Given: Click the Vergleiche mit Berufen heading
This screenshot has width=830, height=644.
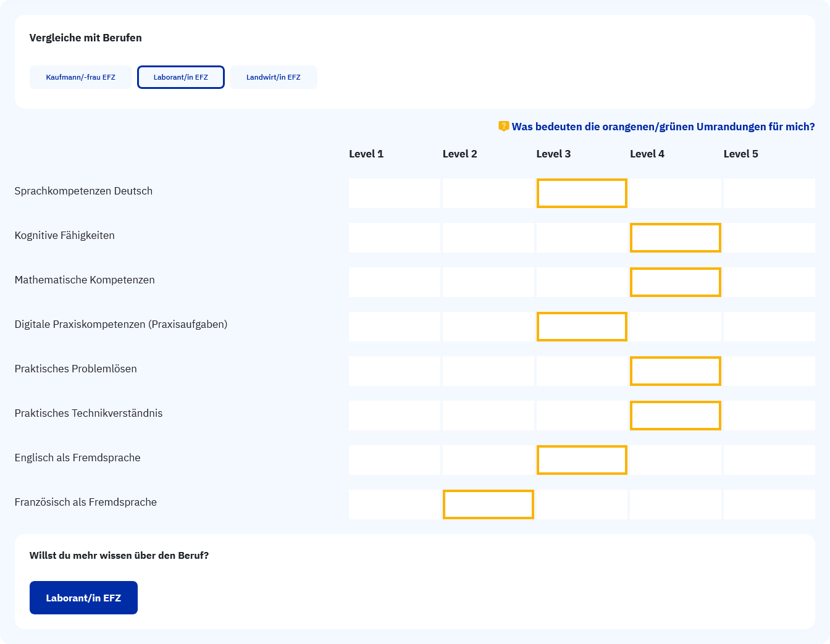Looking at the screenshot, I should tap(86, 38).
